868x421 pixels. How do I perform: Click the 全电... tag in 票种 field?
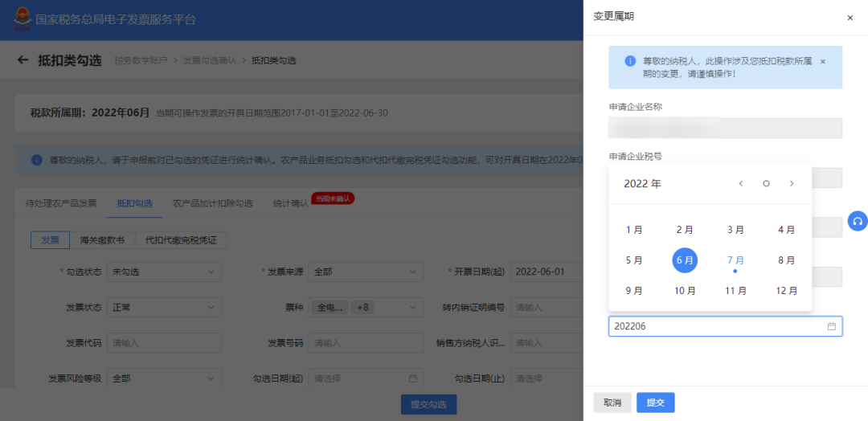point(330,308)
